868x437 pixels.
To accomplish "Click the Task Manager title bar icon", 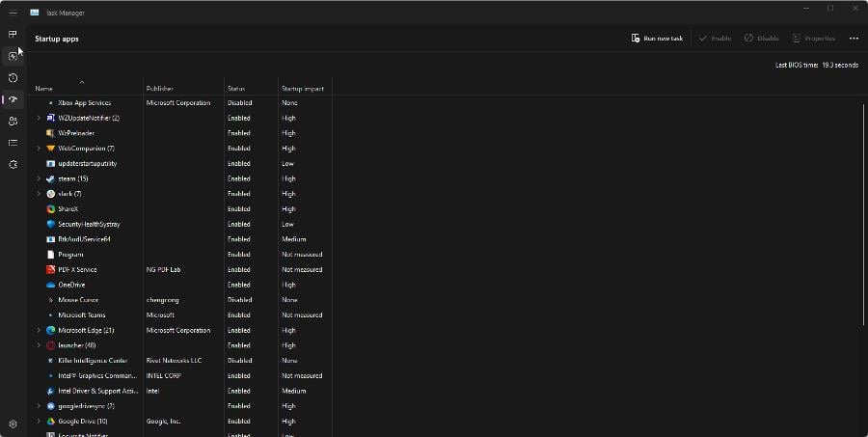I will [35, 13].
